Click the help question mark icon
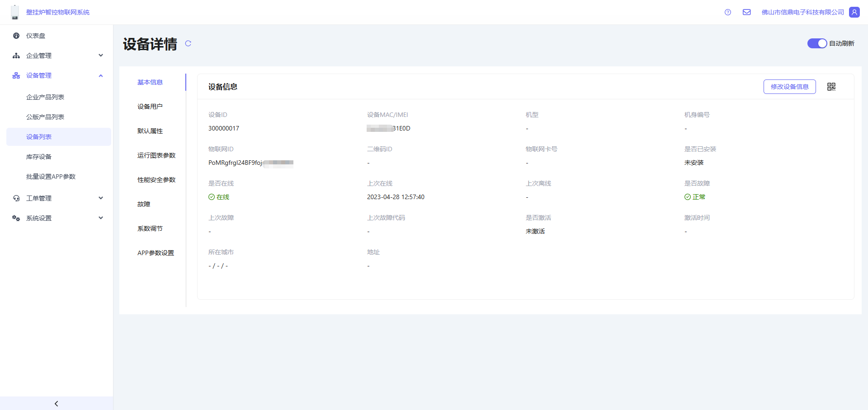Image resolution: width=868 pixels, height=410 pixels. [x=727, y=12]
